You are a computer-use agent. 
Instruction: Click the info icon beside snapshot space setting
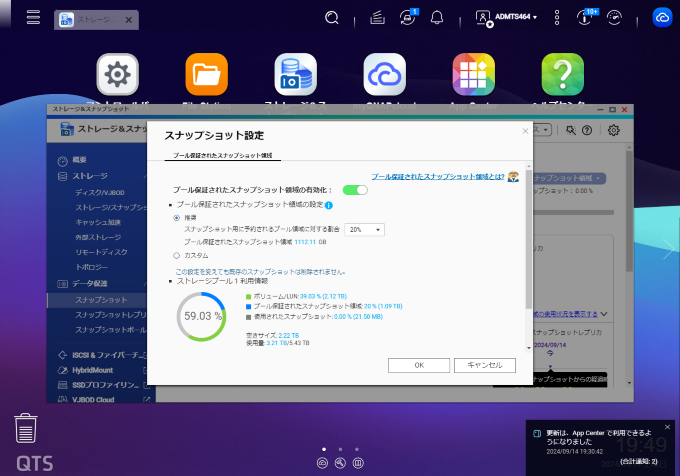click(329, 205)
